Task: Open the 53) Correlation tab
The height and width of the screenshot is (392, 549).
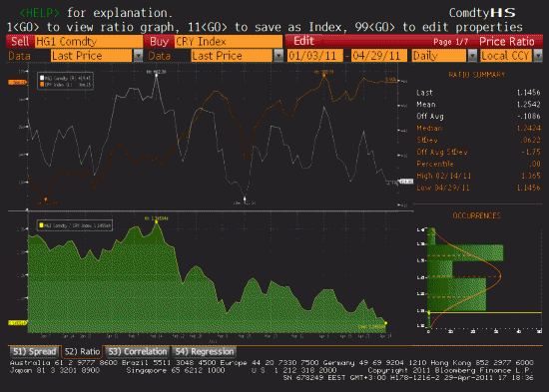Action: click(x=137, y=351)
